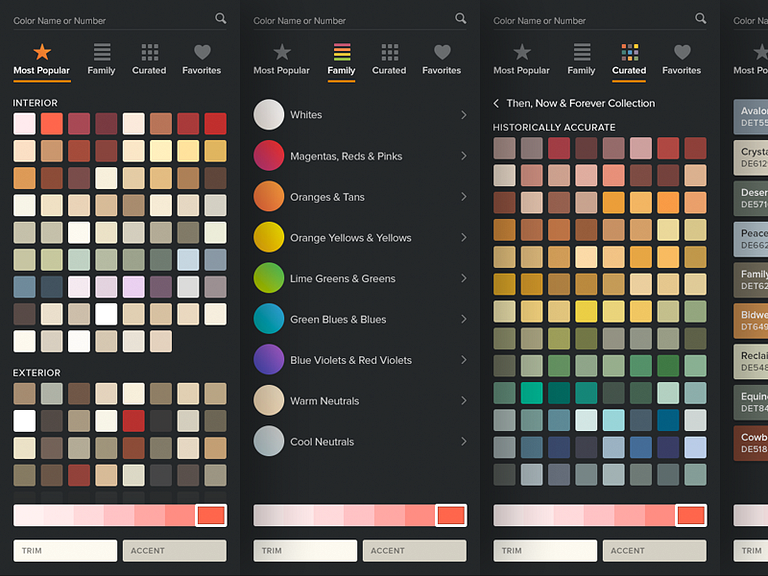The image size is (768, 576).
Task: Tap Favorites heart icon in third panel
Action: [x=682, y=52]
